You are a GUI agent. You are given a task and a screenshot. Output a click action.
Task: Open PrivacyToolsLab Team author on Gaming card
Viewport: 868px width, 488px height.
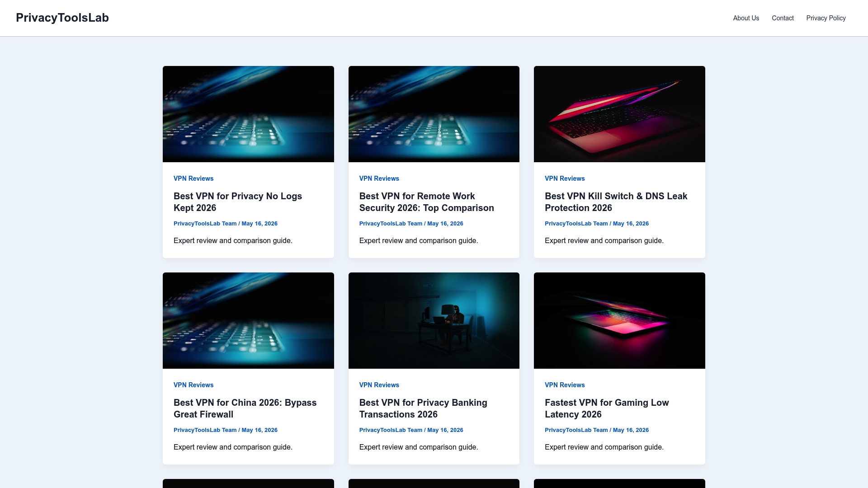tap(576, 430)
